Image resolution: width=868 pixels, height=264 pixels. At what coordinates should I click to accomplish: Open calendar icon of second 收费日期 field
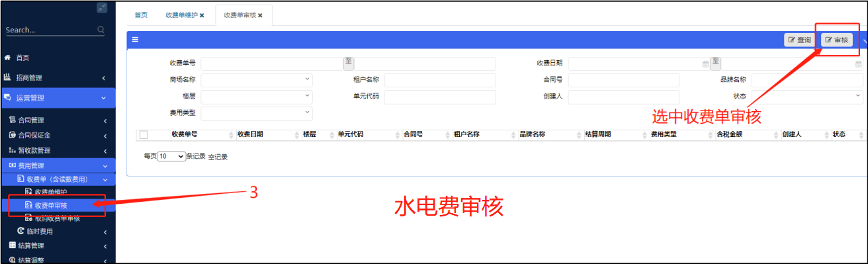(x=858, y=64)
